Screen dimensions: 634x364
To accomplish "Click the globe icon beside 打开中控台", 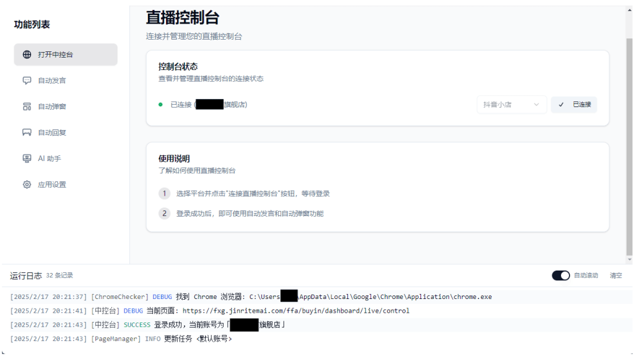I will [x=27, y=54].
